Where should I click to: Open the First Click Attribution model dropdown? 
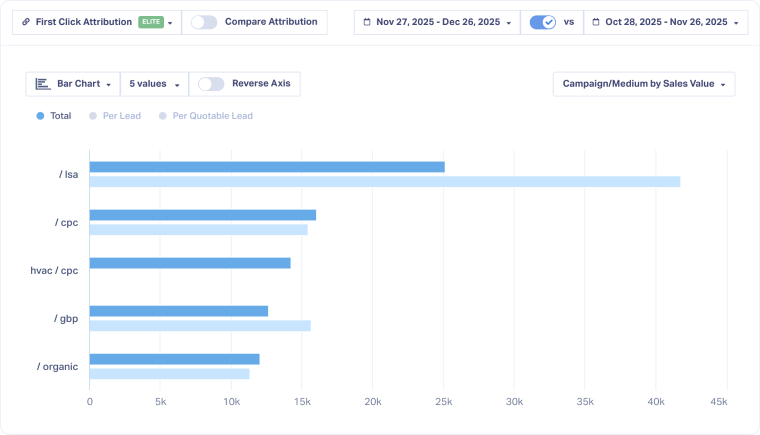96,22
